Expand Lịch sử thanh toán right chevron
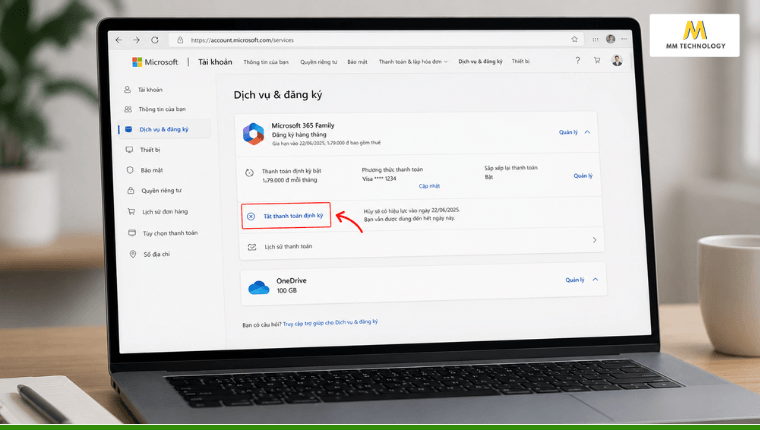This screenshot has height=430, width=760. click(594, 240)
